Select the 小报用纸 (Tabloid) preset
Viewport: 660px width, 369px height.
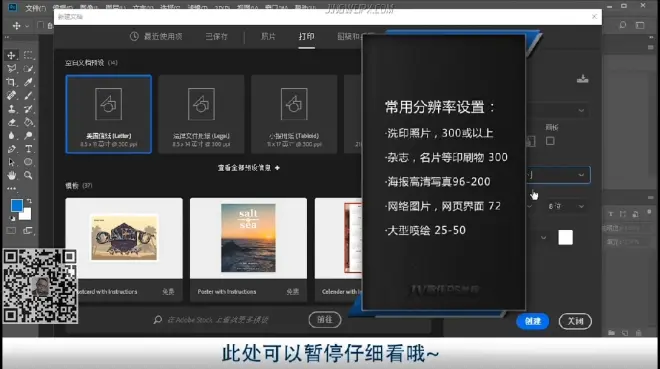294,114
